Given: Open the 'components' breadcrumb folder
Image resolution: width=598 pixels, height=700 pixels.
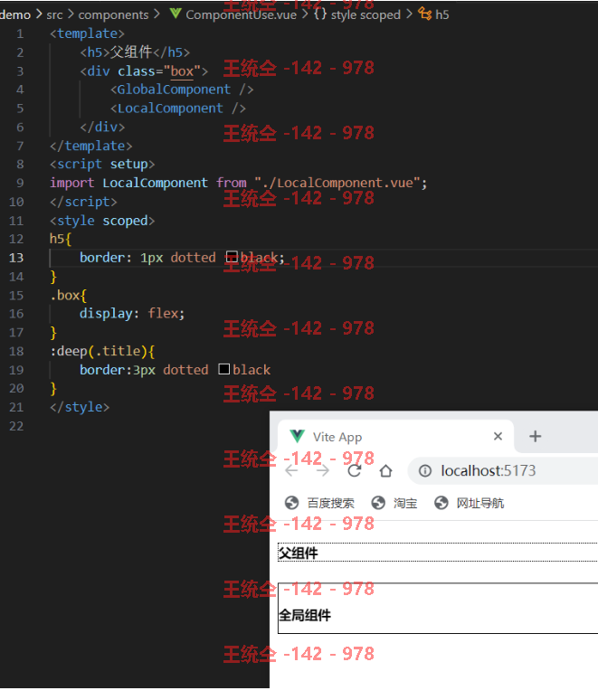Looking at the screenshot, I should 113,14.
